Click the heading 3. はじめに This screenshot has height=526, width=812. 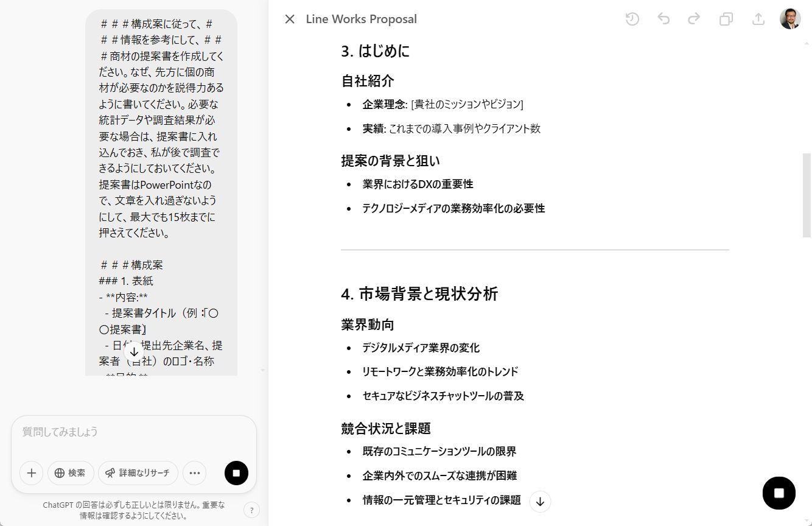(376, 51)
